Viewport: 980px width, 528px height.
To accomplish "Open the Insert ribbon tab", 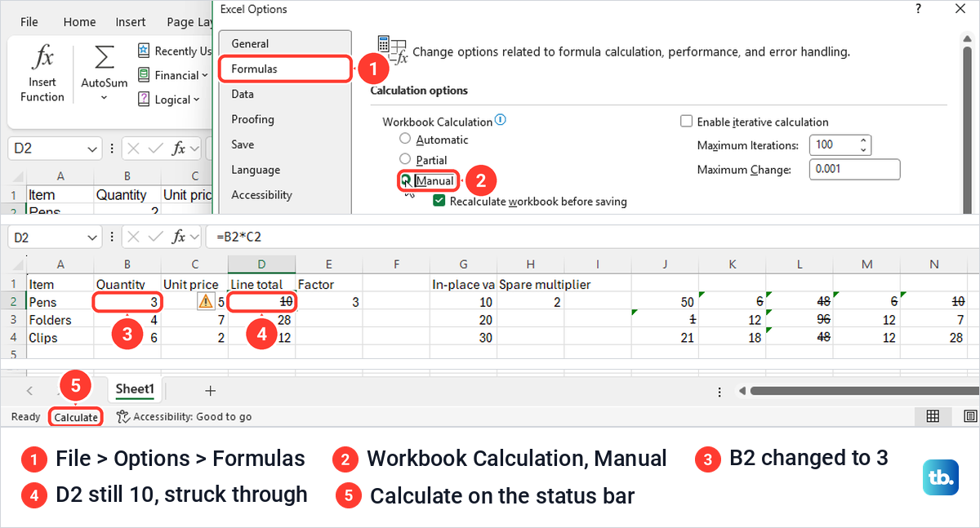I will tap(131, 22).
